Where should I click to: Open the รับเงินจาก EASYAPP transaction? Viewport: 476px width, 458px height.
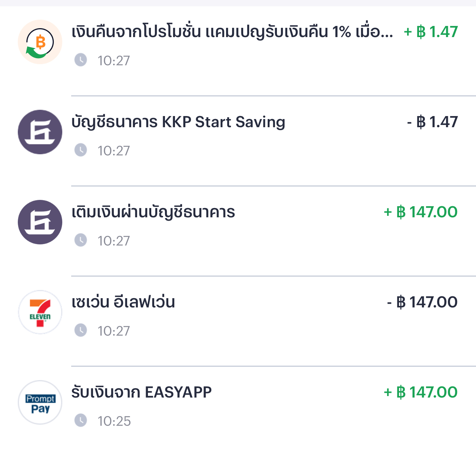[141, 392]
